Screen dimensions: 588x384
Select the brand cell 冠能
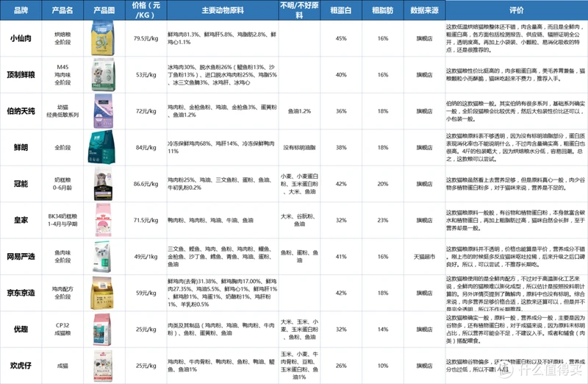tap(21, 184)
